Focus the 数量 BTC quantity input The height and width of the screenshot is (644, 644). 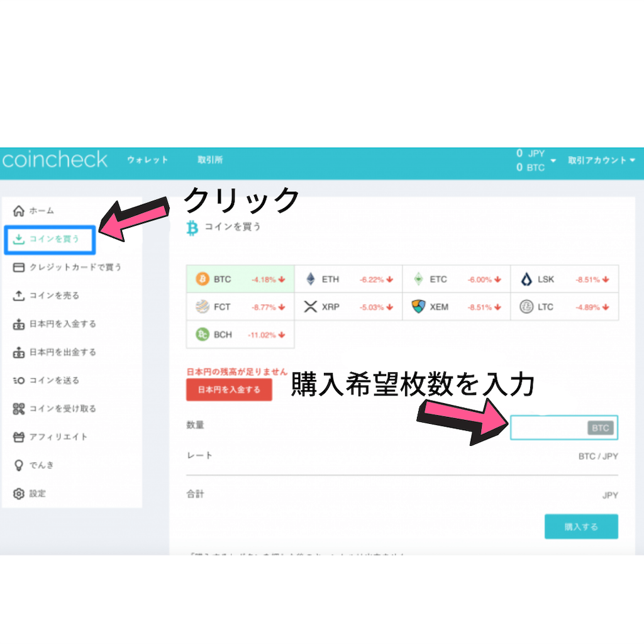click(564, 428)
